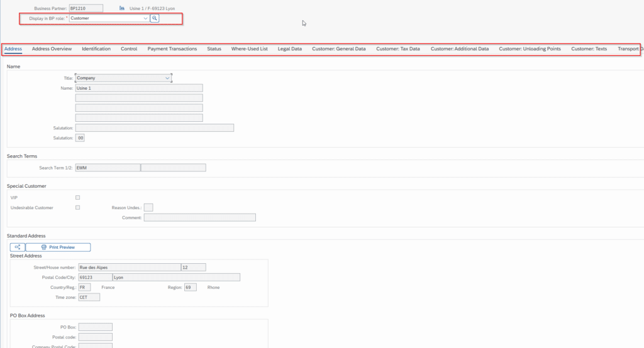
Task: Open the Customer: Texts tab
Action: click(x=589, y=49)
